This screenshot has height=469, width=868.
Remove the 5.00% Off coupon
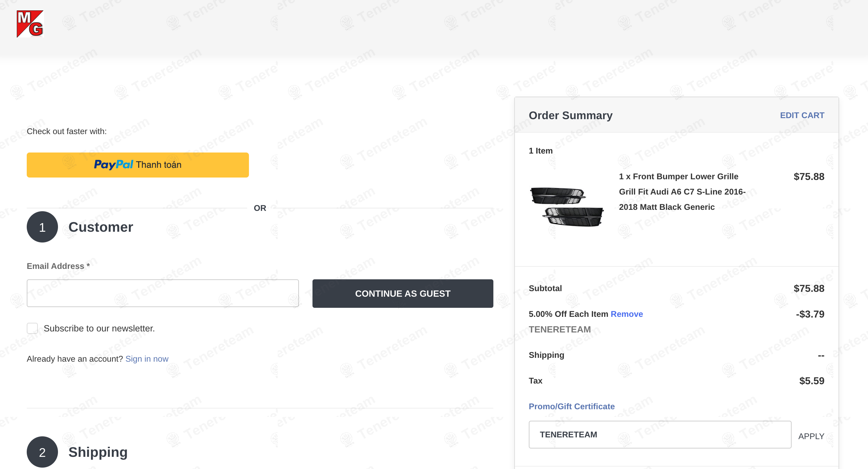coord(627,314)
